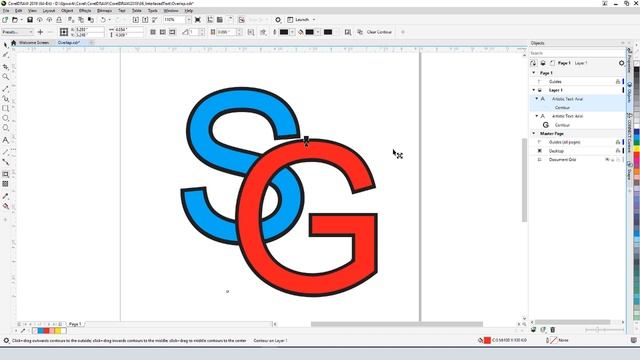Click the Clear Contour button
The image size is (640, 360).
[379, 32]
